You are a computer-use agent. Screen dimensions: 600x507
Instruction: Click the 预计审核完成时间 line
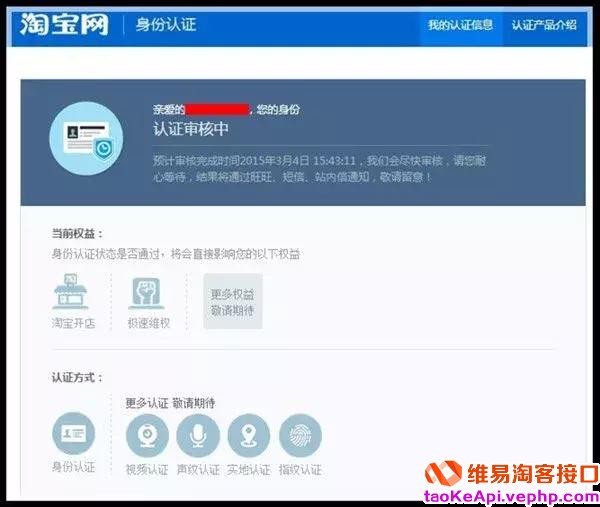(x=320, y=160)
